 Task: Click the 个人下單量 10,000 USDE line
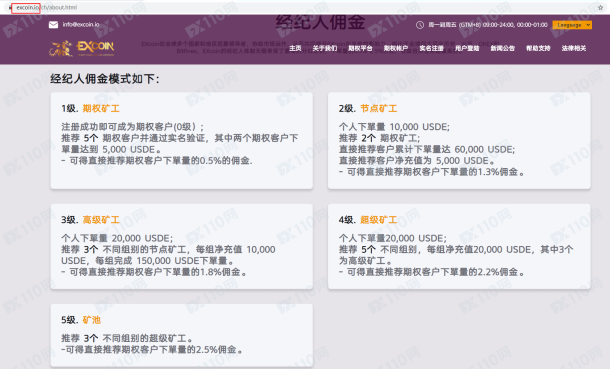(x=394, y=127)
